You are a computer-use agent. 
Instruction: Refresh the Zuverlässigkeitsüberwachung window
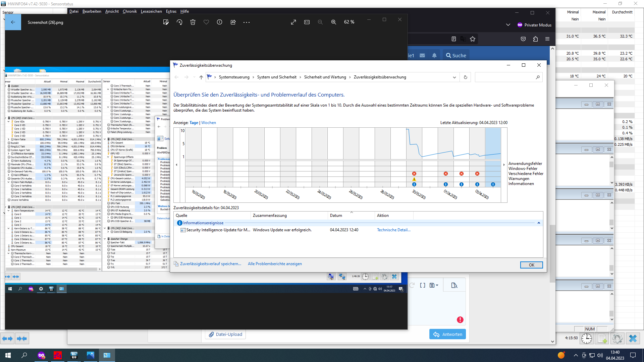click(465, 77)
